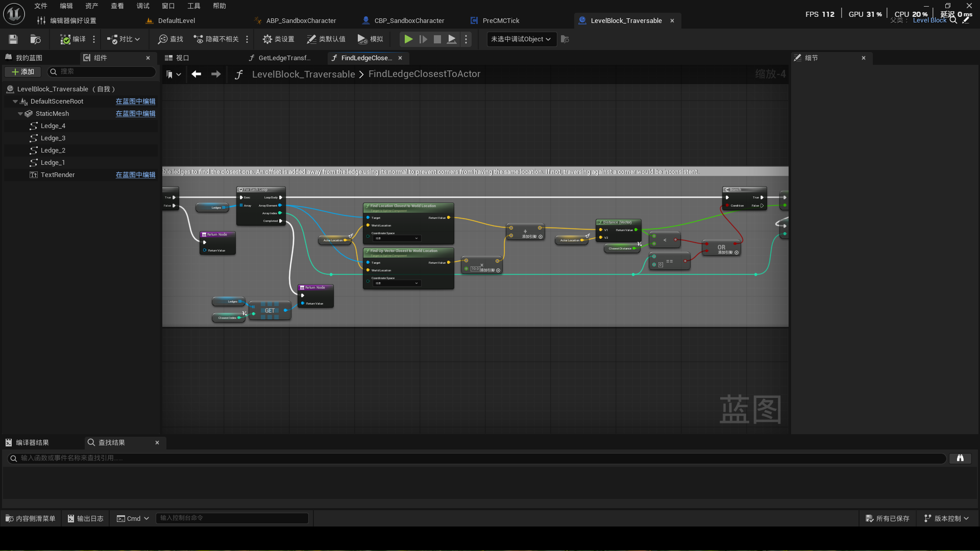Screen dimensions: 980x551
Task: Toggle Hide Unrelated (隐藏不相关) nodes
Action: [x=216, y=39]
